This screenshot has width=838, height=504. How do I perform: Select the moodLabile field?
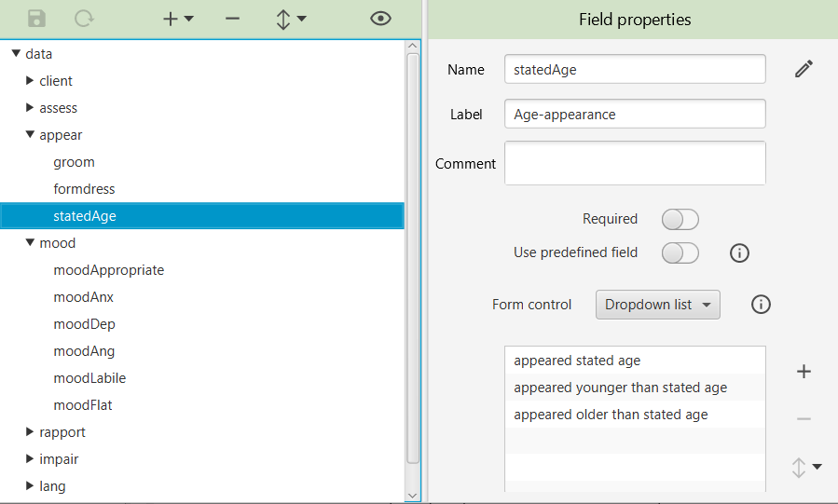click(89, 378)
